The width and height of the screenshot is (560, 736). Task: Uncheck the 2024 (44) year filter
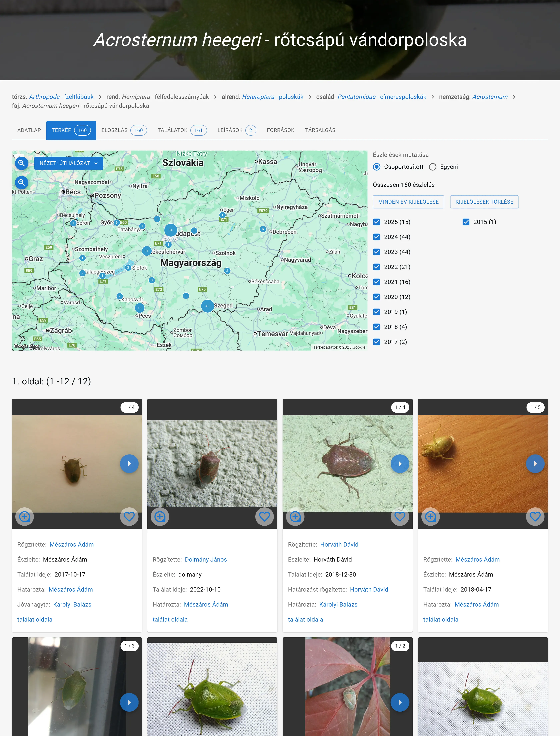click(x=377, y=237)
